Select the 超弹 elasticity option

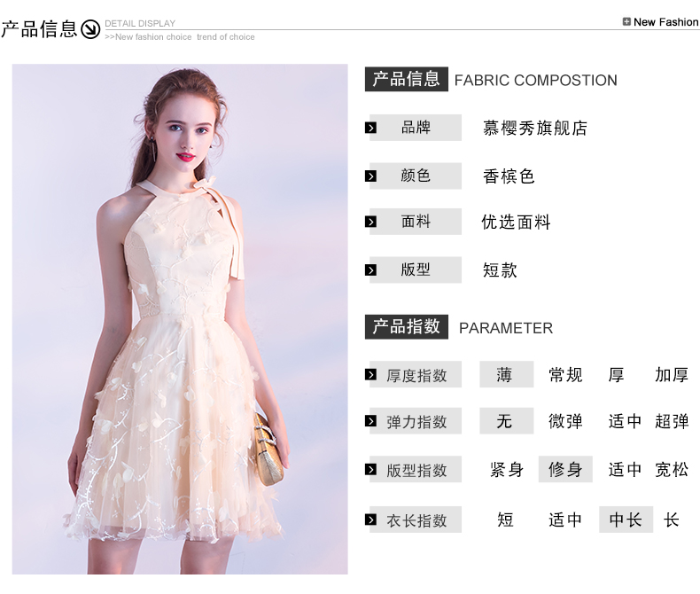tap(672, 421)
